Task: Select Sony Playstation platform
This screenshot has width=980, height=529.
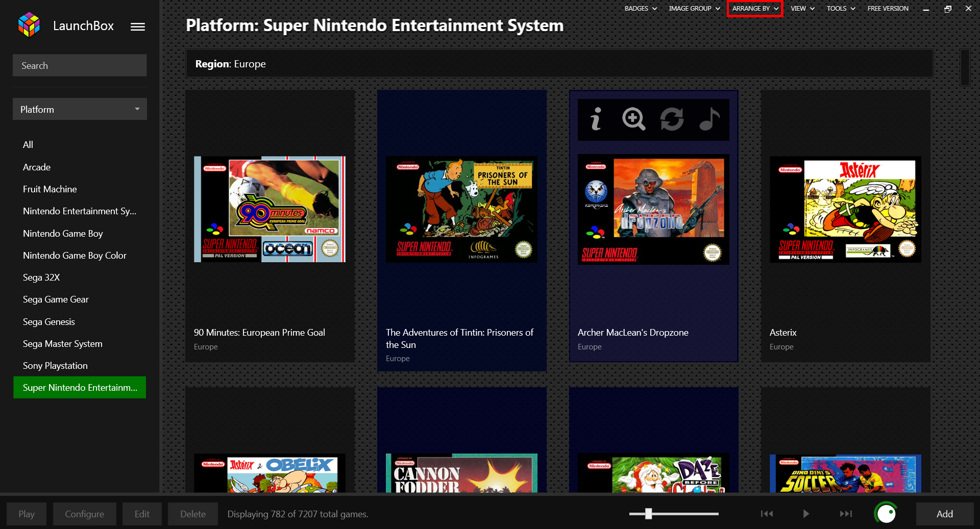Action: click(80, 366)
